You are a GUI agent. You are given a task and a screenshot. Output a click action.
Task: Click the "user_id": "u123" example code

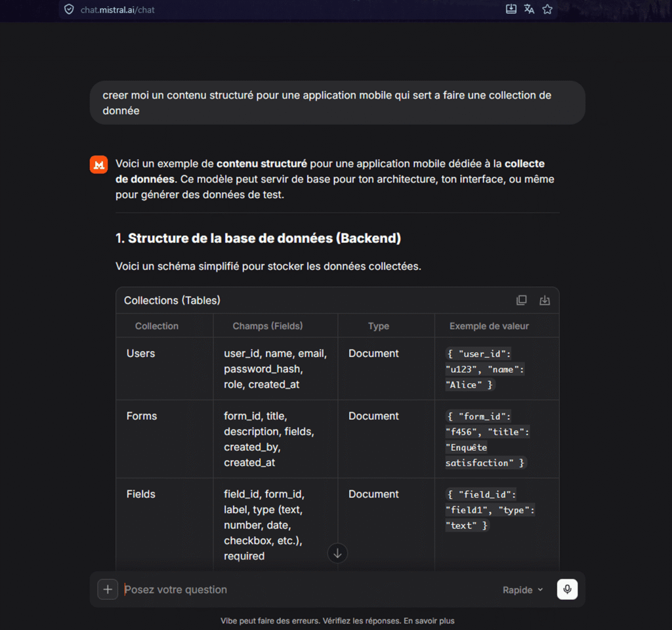click(485, 369)
